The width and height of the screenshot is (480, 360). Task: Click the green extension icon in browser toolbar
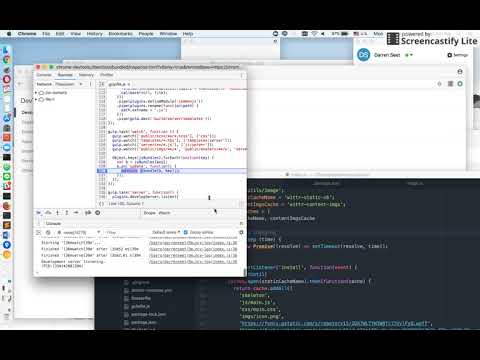coord(460,84)
